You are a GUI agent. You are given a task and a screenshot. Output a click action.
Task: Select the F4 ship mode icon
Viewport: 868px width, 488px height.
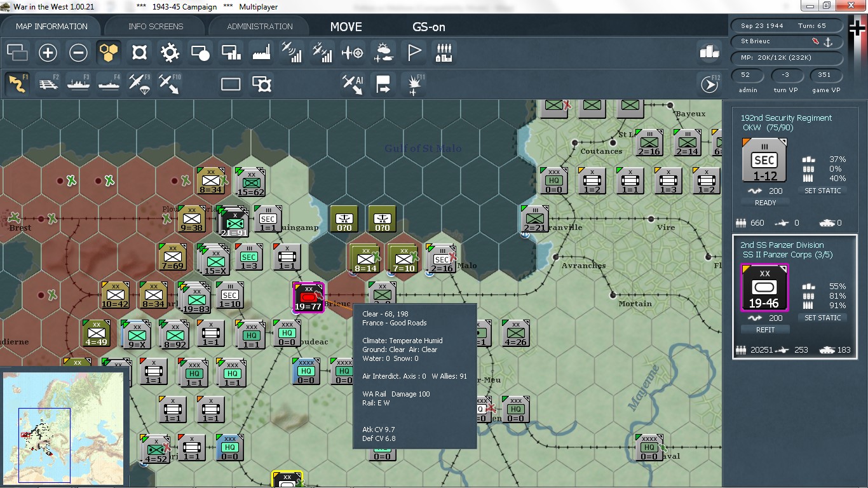[109, 84]
